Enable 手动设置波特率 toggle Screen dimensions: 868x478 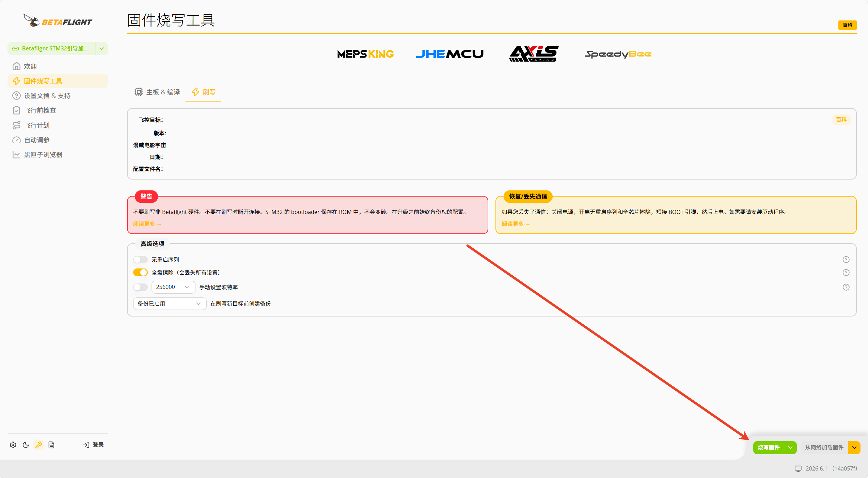point(140,287)
